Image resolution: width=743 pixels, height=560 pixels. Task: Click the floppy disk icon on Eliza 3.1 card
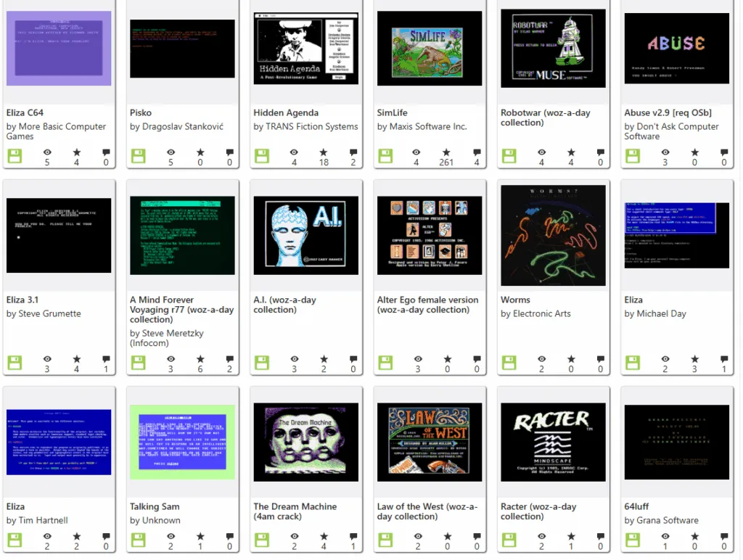pos(15,363)
